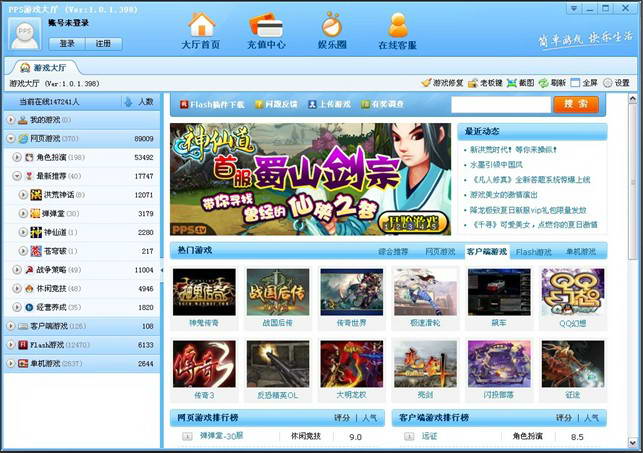Expand 战争策略 tree node arrow
The width and height of the screenshot is (643, 453).
17,270
